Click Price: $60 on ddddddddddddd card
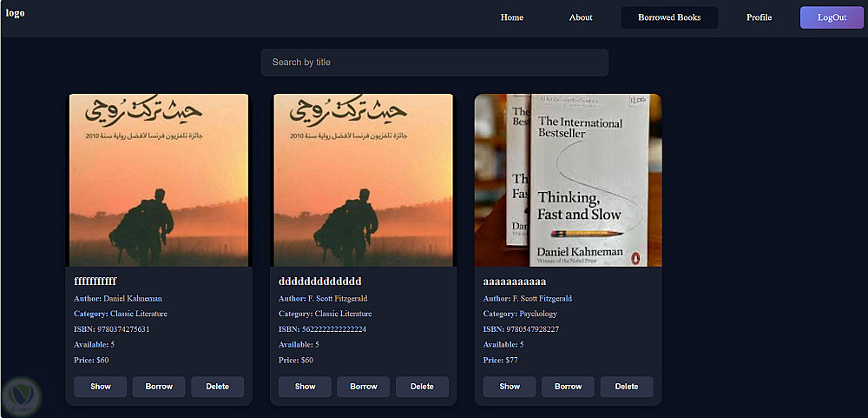The image size is (868, 418). coord(296,361)
